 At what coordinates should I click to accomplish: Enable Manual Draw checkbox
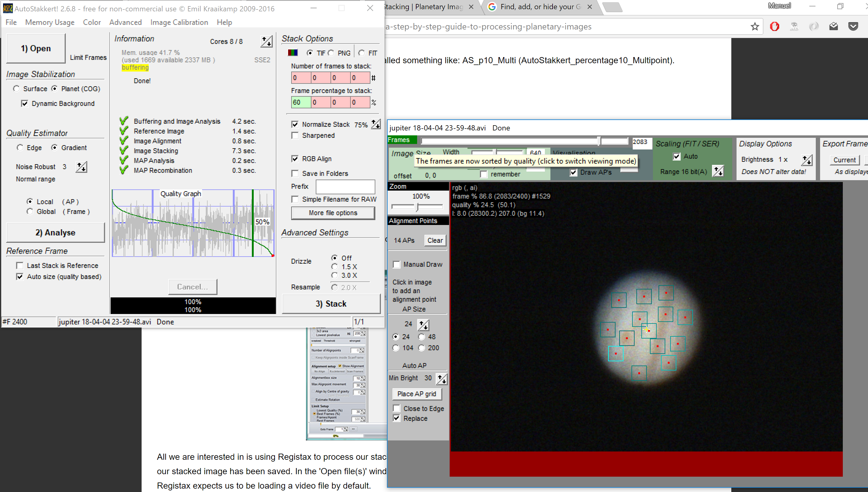pos(397,264)
